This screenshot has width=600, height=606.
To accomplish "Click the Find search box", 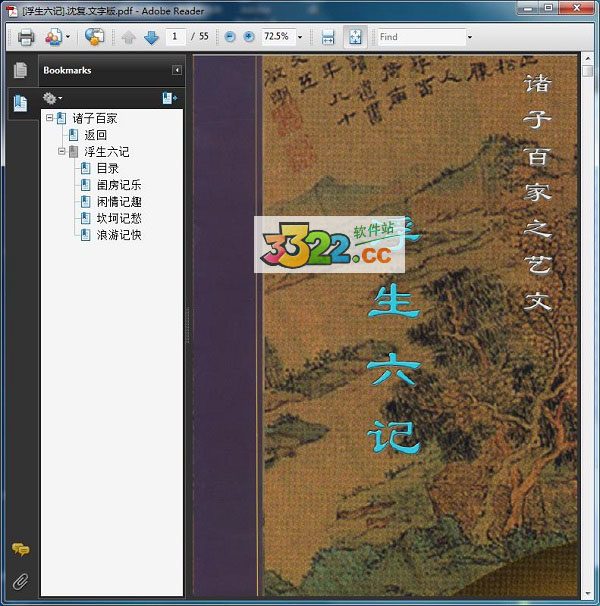I will (422, 37).
